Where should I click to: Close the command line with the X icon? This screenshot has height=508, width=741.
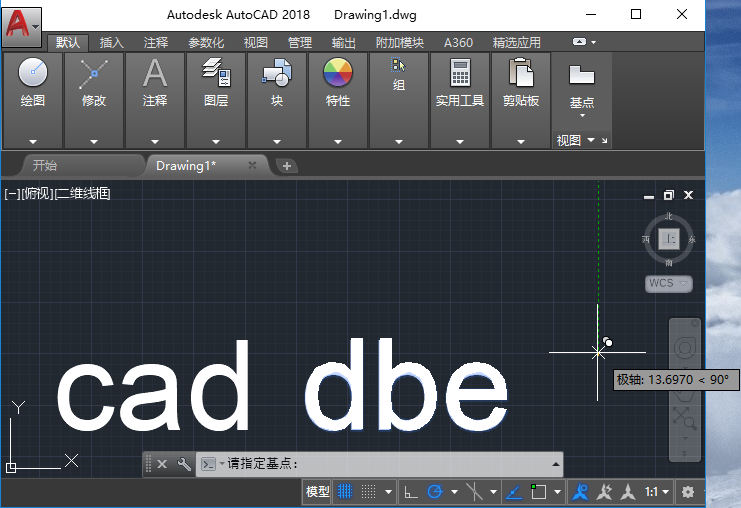(162, 464)
